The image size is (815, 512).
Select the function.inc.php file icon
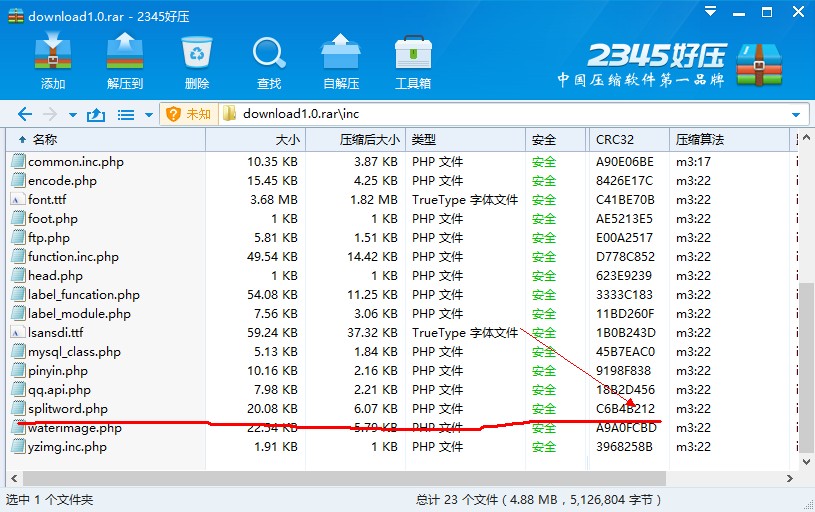[18, 256]
